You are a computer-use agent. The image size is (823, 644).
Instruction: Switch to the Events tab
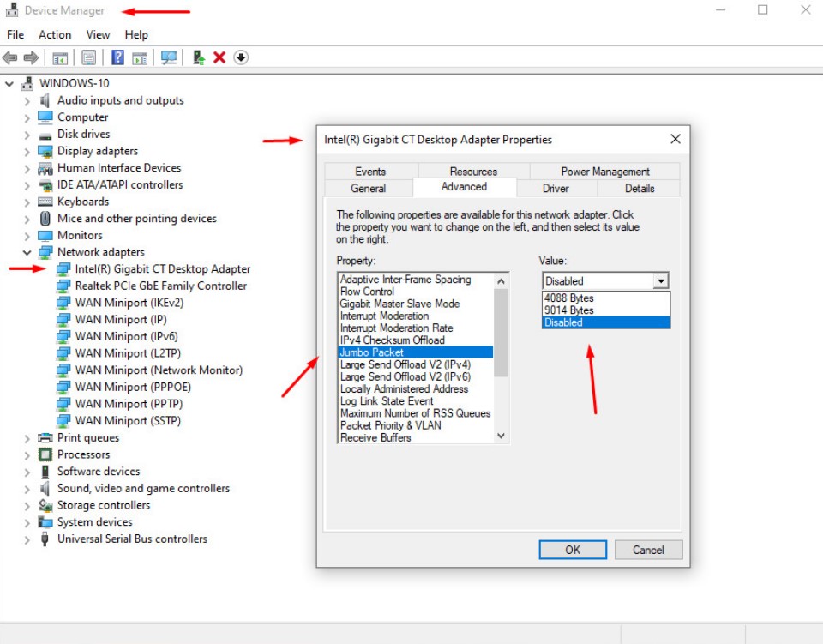(x=370, y=172)
